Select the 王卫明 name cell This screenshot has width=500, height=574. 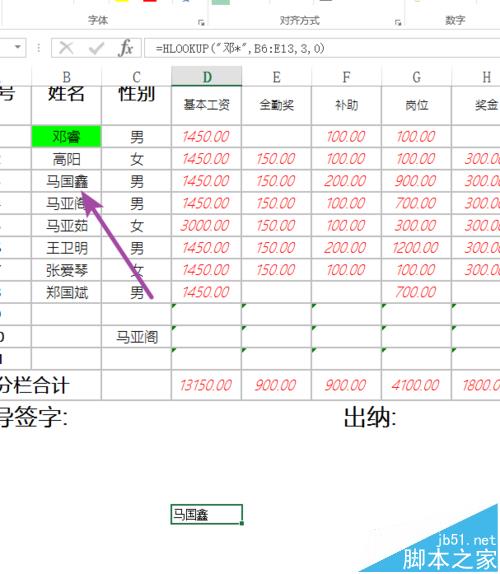(x=67, y=248)
